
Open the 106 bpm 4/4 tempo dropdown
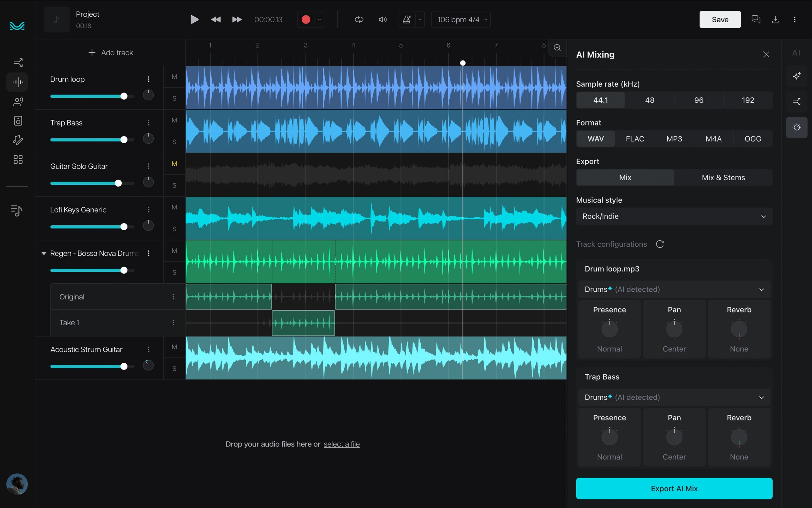click(x=461, y=20)
